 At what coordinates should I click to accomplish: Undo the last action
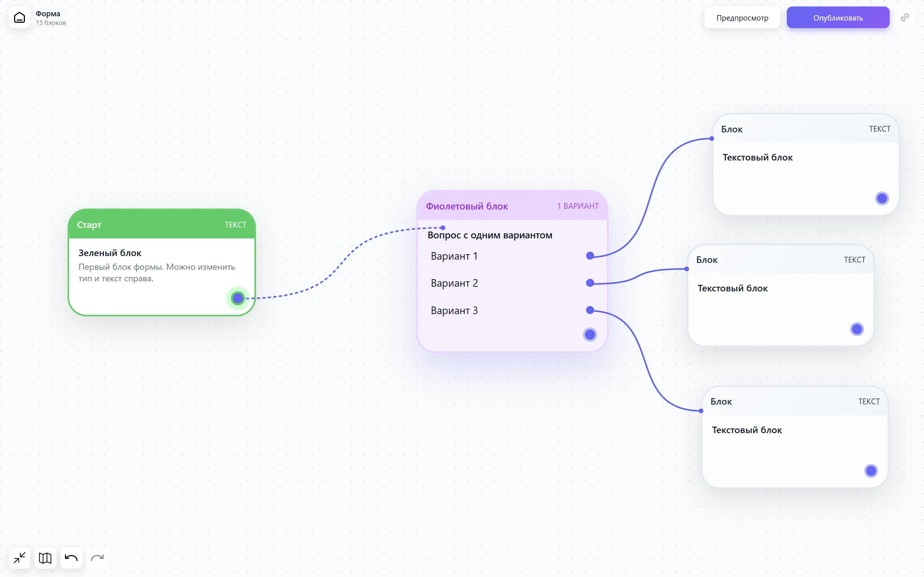pos(71,558)
